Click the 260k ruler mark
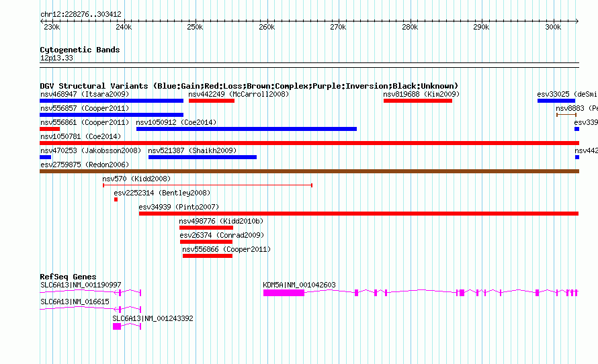Screen dimensions: 598x364 (x=267, y=27)
